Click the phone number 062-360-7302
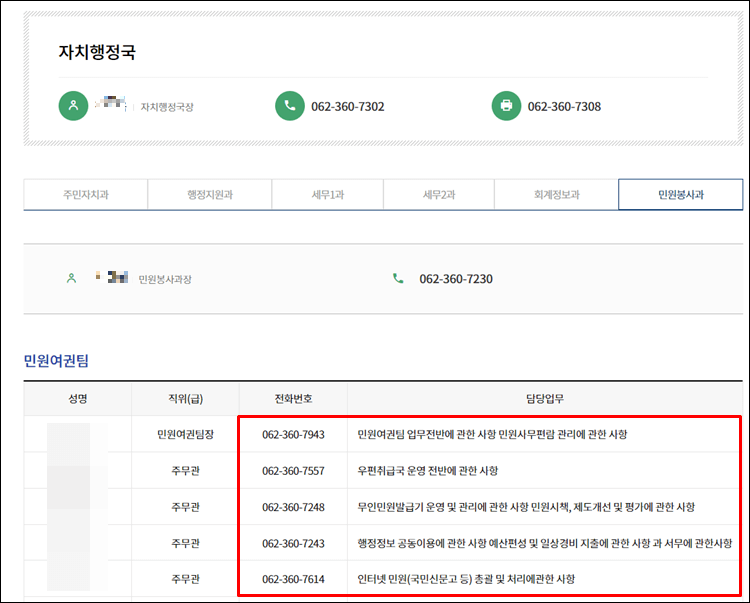 coord(348,107)
